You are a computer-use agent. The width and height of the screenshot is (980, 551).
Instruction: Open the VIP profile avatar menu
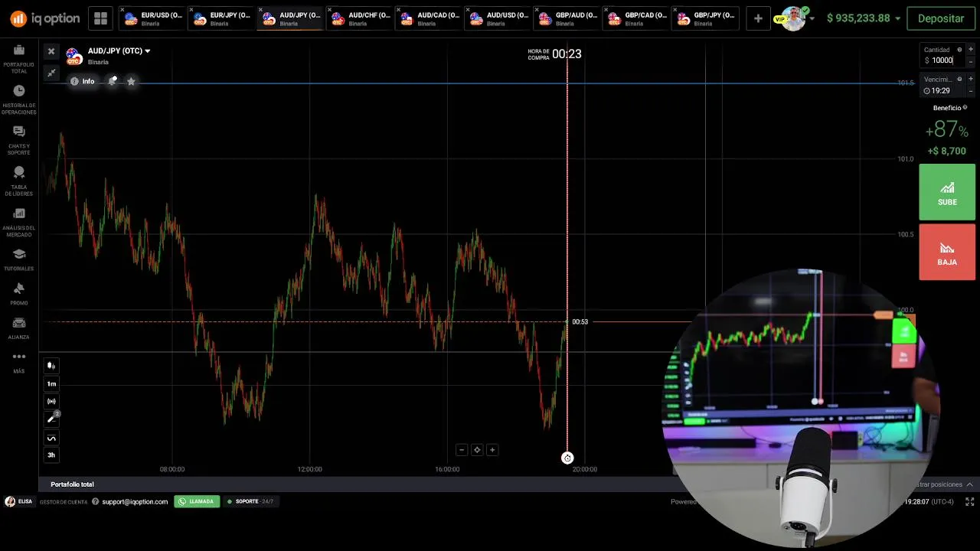tap(794, 18)
